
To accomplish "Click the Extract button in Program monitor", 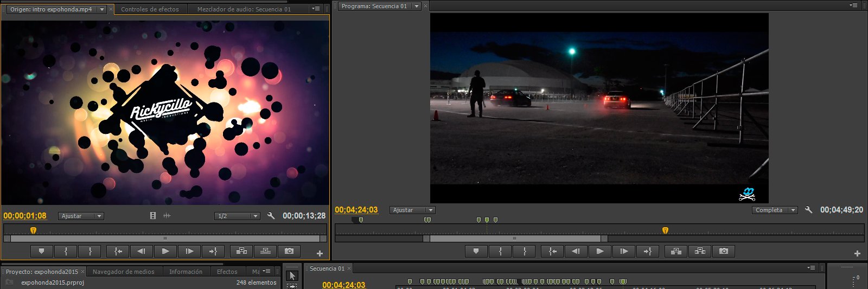I will pyautogui.click(x=700, y=251).
